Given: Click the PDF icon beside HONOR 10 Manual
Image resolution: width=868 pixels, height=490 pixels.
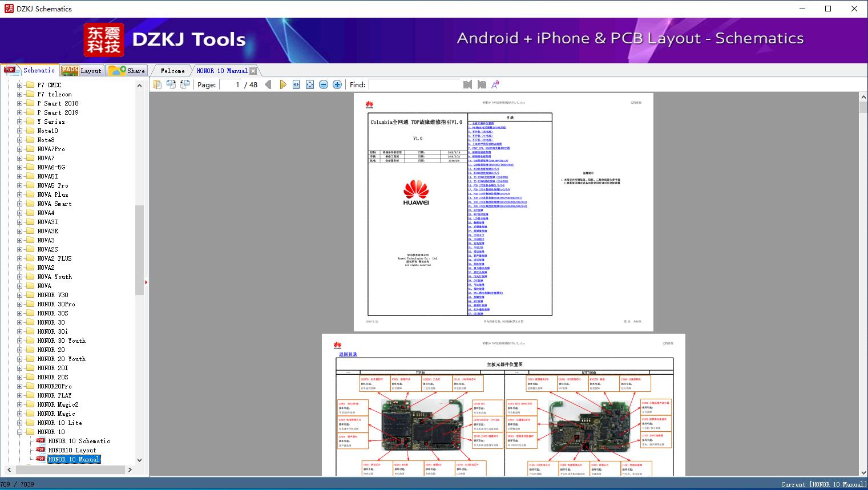Looking at the screenshot, I should point(41,459).
